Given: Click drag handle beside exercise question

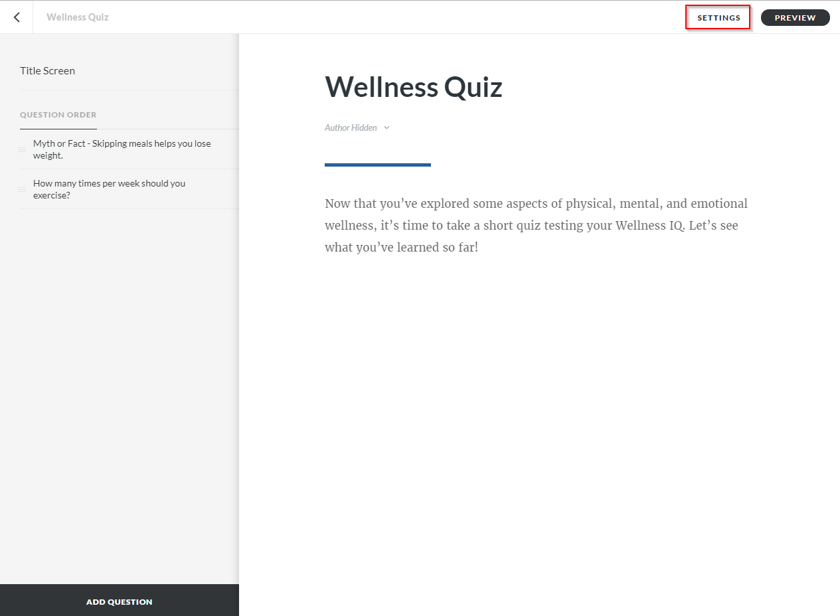Looking at the screenshot, I should click(x=22, y=189).
